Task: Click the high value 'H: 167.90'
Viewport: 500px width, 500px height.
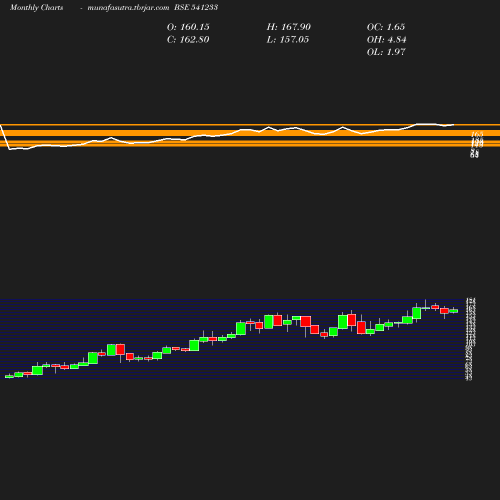Action: tap(289, 27)
